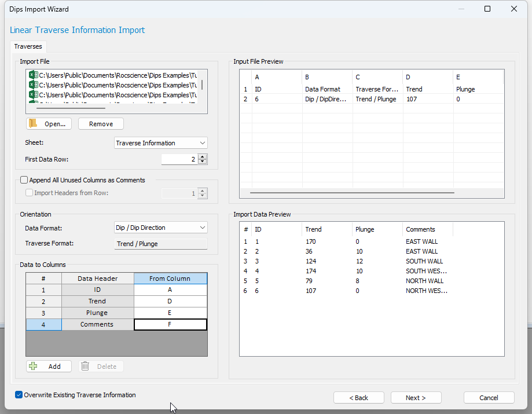This screenshot has width=532, height=414.
Task: Click the green plus icon on the Add button
Action: click(34, 366)
